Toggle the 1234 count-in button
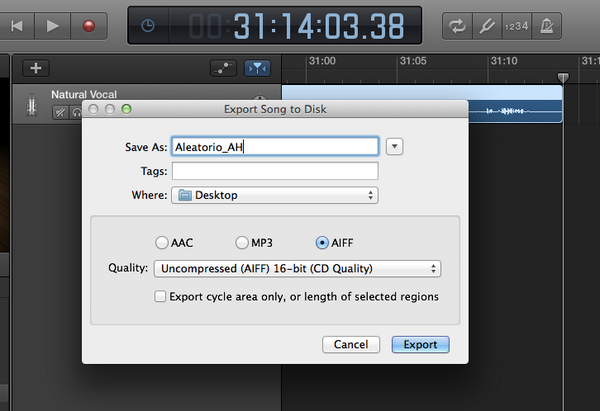 [x=516, y=26]
